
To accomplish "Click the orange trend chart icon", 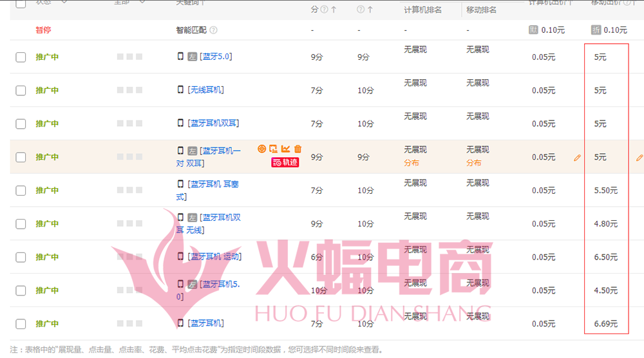I will (x=286, y=149).
